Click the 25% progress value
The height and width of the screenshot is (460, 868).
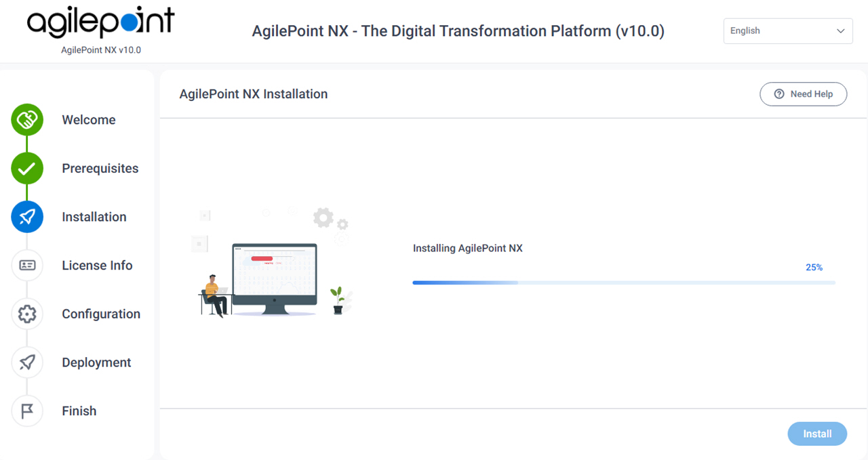814,268
